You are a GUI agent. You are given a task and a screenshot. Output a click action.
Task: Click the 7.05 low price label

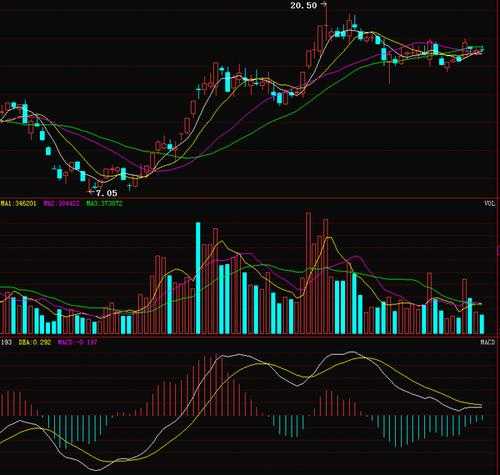(107, 193)
